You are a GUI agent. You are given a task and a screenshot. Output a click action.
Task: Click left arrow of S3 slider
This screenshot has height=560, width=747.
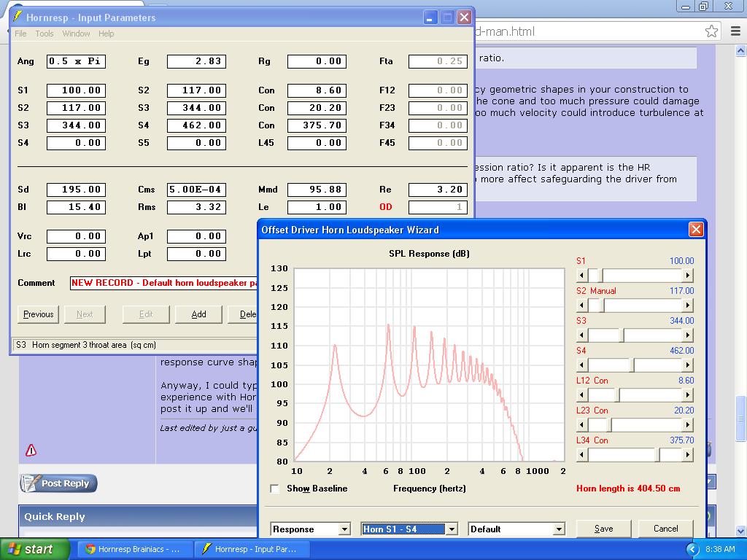[x=581, y=335]
